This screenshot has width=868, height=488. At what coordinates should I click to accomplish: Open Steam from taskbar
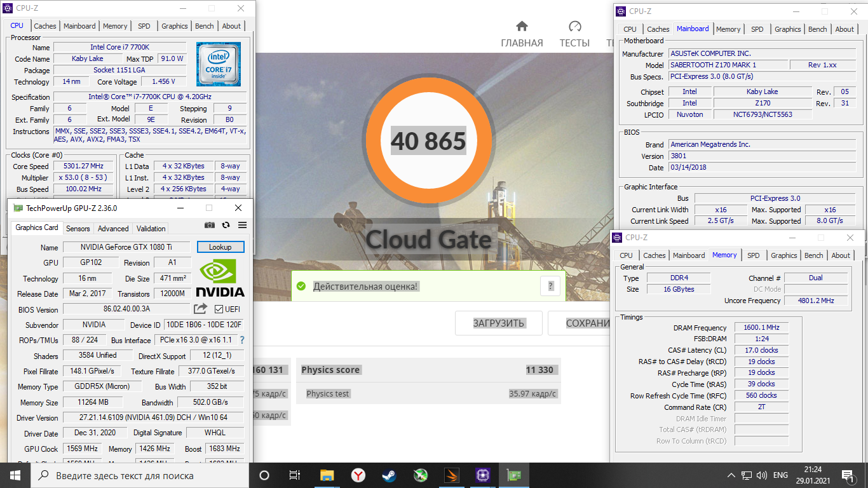(389, 475)
